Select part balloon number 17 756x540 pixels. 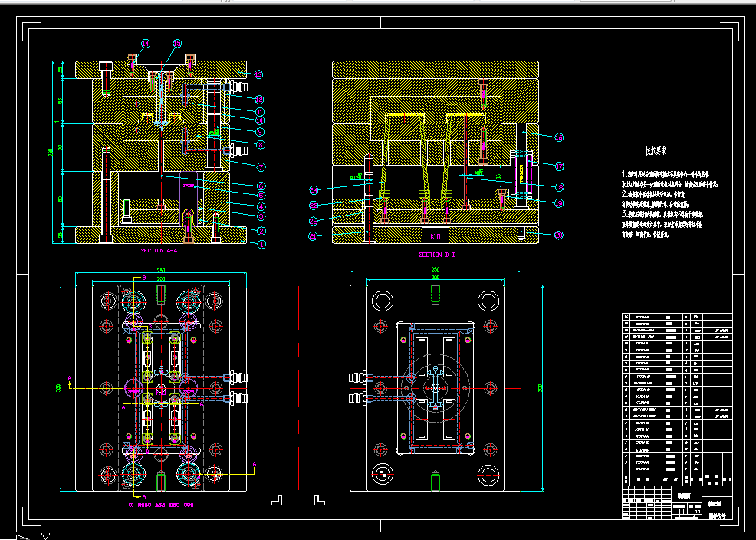click(559, 166)
